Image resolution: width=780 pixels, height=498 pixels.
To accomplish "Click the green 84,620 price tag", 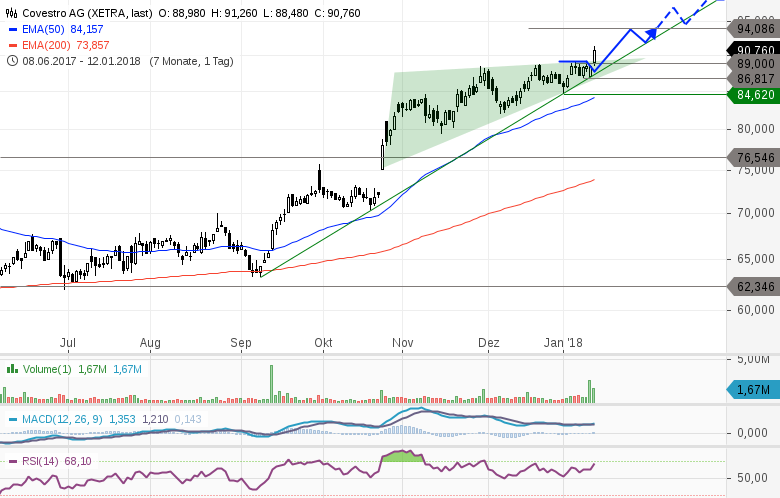I will click(753, 95).
